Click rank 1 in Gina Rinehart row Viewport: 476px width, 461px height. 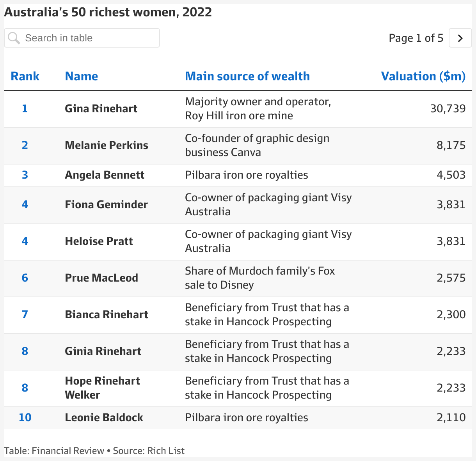[25, 108]
